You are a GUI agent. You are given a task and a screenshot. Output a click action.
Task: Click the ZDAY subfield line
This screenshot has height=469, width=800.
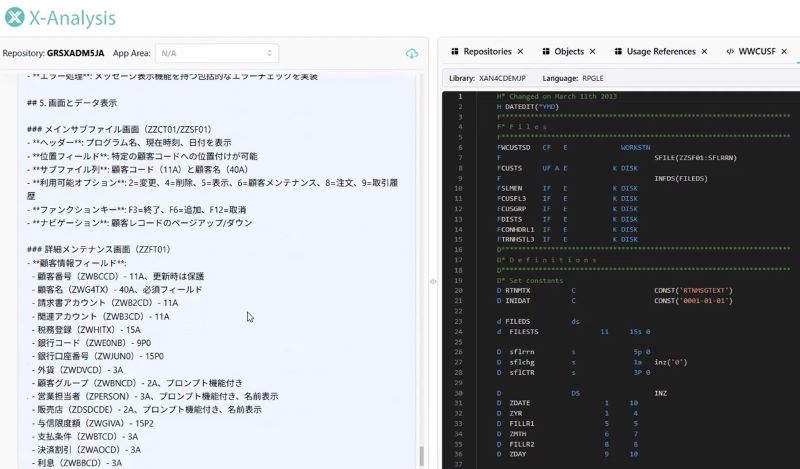click(x=567, y=454)
